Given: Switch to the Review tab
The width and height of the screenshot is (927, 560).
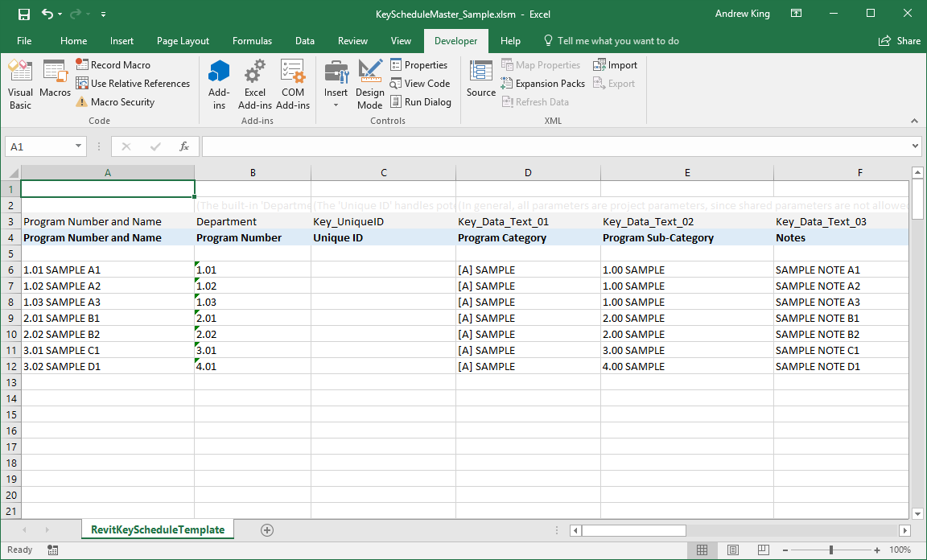Looking at the screenshot, I should click(352, 41).
